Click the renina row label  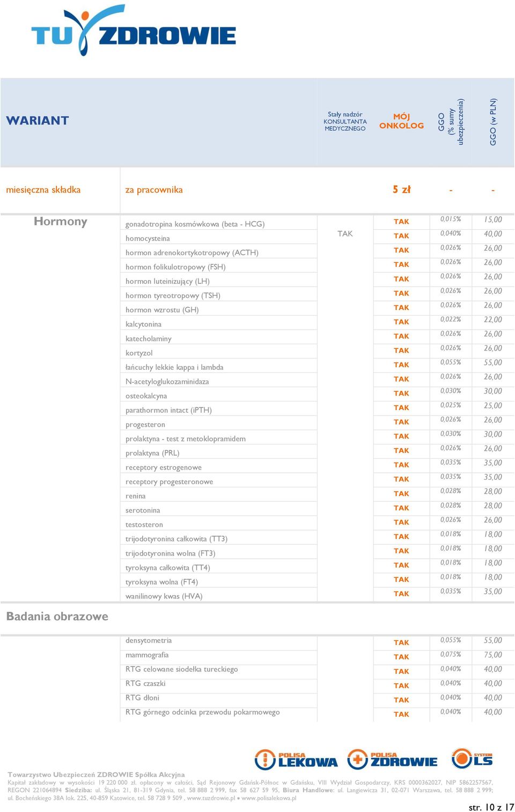(135, 496)
